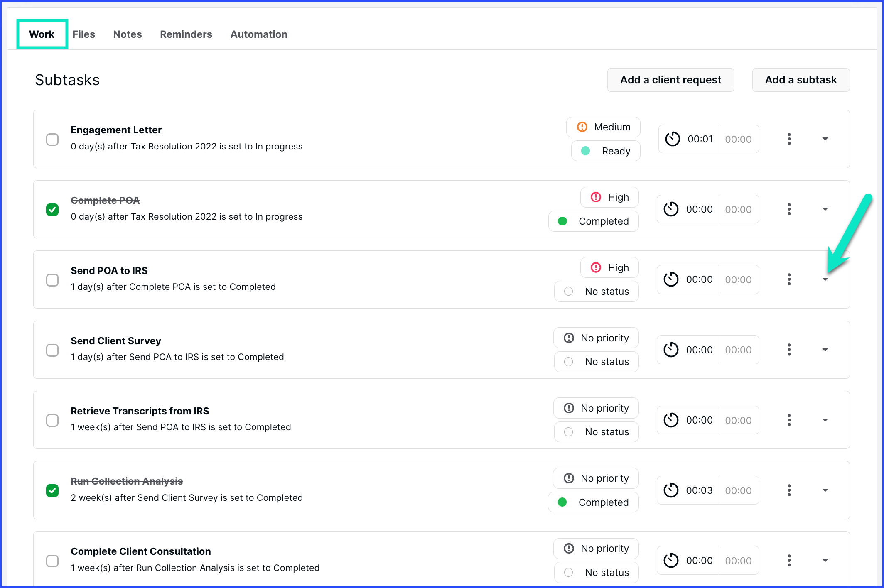Start timer for Engagement Letter subtask
The image size is (884, 588).
[673, 139]
